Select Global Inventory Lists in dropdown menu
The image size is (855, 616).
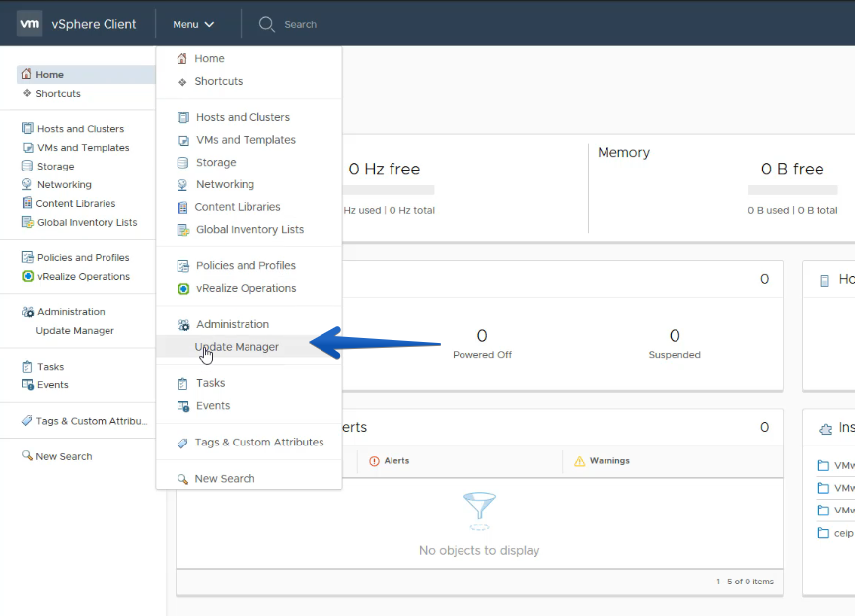click(249, 229)
